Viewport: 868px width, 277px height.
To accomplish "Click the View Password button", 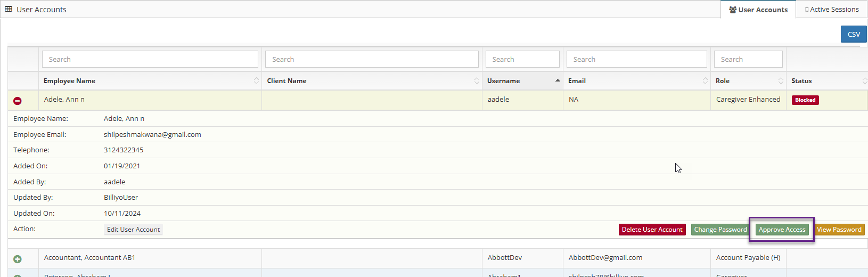I will [x=839, y=230].
